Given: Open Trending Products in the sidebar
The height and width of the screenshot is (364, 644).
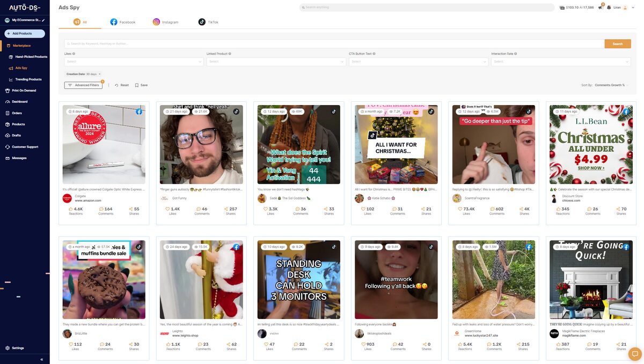Looking at the screenshot, I should pos(28,79).
